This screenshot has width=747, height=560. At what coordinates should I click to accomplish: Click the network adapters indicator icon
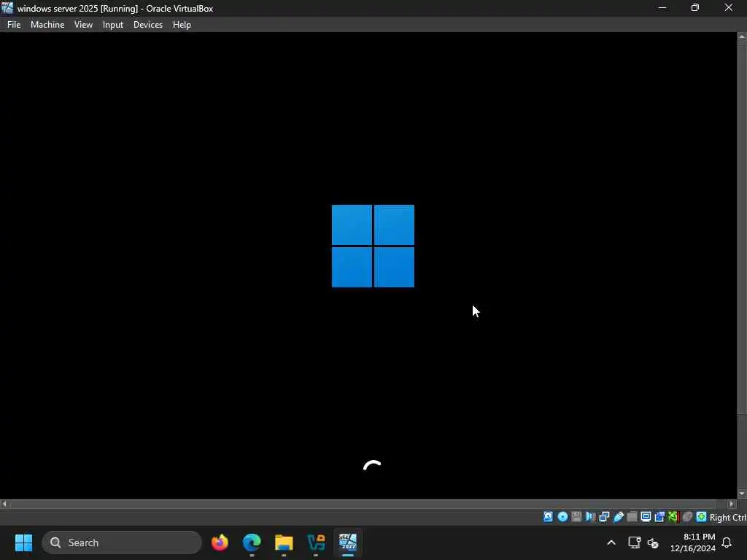(x=604, y=517)
